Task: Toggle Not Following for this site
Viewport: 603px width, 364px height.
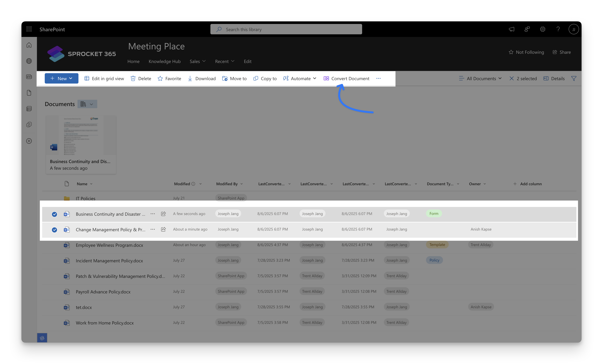Action: coord(526,52)
